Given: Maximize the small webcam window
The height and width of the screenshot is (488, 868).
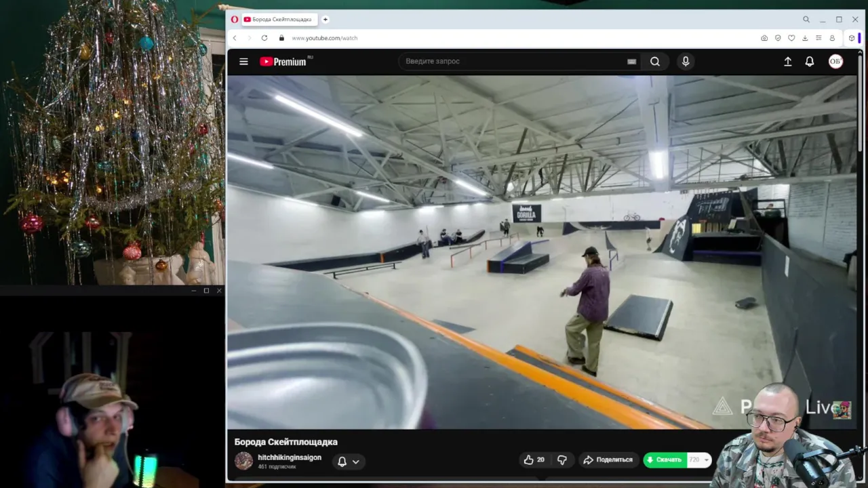Looking at the screenshot, I should [206, 291].
